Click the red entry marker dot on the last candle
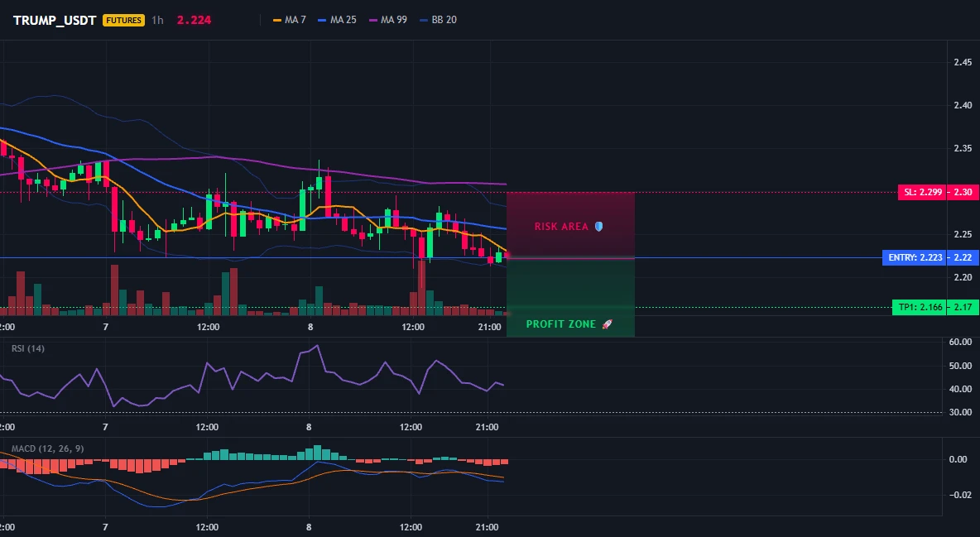Screen dimensions: 980x537 507,255
